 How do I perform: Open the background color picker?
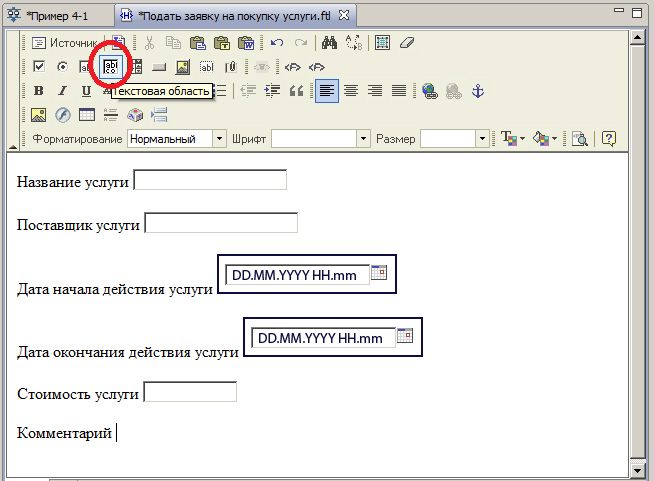coord(544,139)
